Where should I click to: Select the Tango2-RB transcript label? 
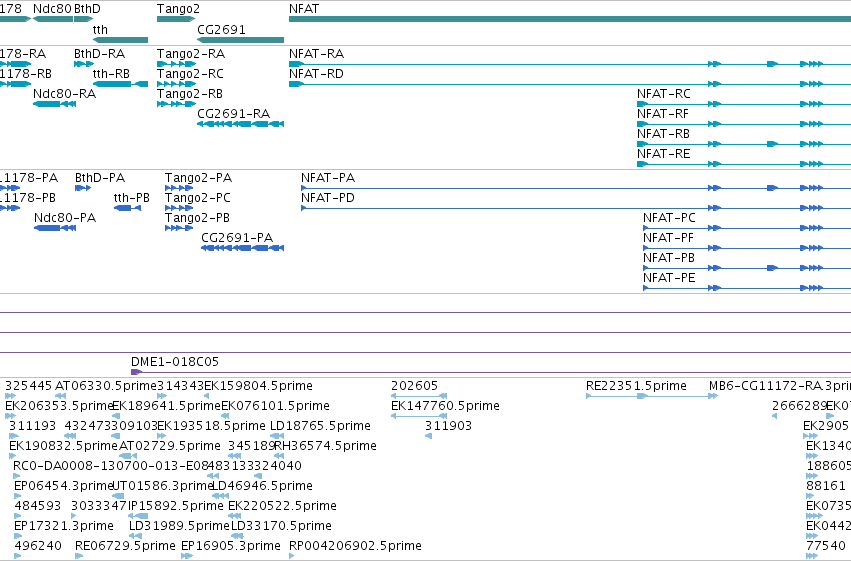(189, 94)
